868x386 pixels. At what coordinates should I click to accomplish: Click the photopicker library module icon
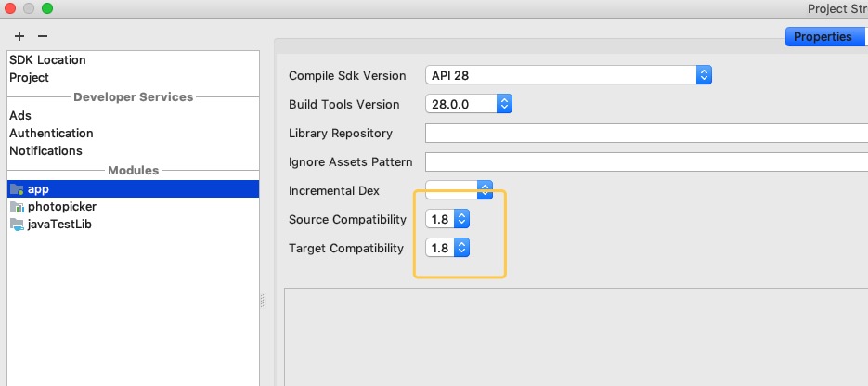point(17,206)
